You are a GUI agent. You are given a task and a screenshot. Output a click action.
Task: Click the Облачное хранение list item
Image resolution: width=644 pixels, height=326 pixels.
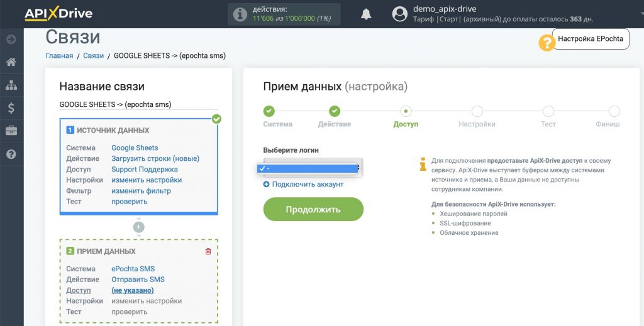pyautogui.click(x=469, y=232)
